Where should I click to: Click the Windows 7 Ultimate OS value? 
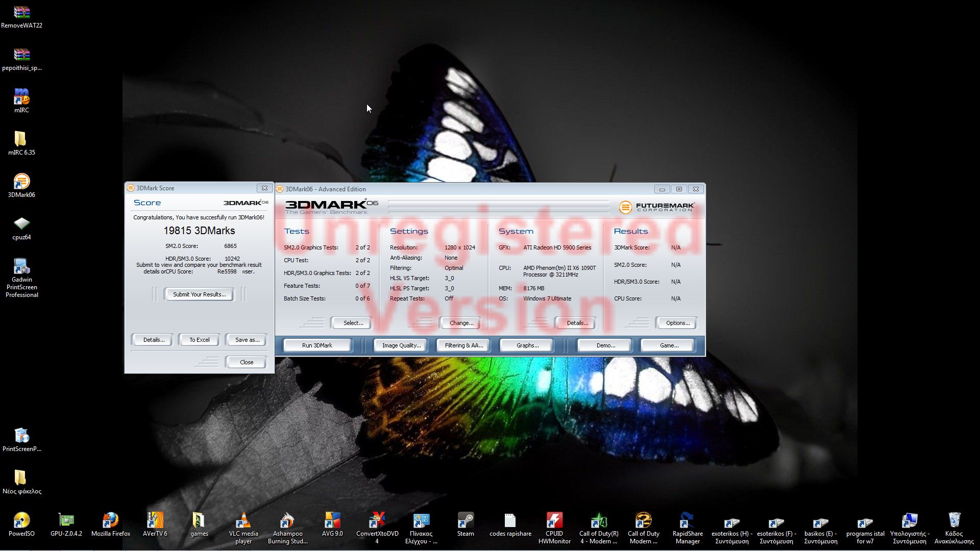point(547,298)
